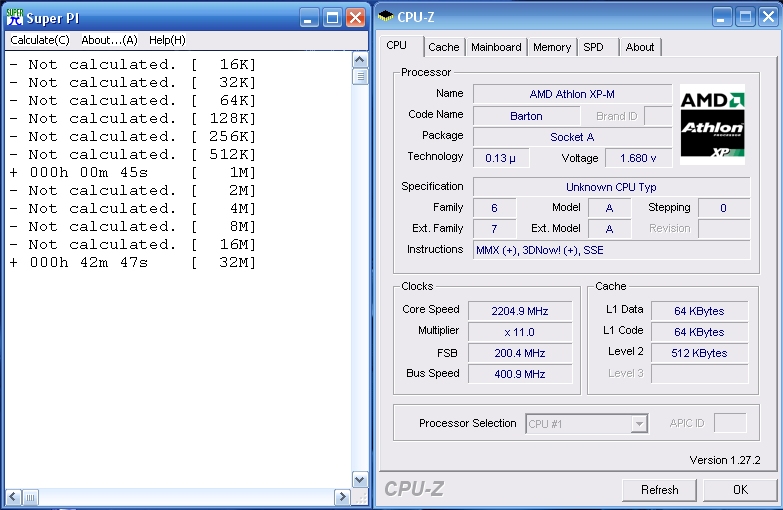Click the Core Speed value '2204.9 MHz'
Image resolution: width=783 pixels, height=510 pixels.
click(520, 311)
